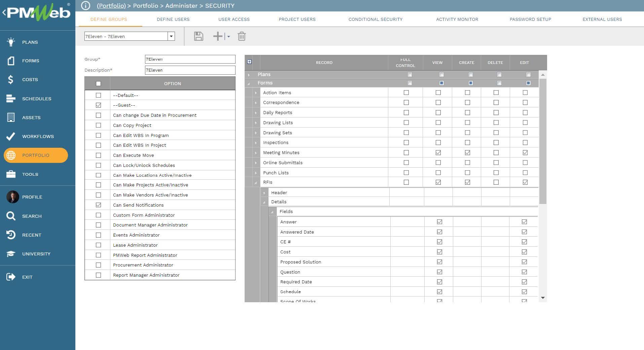This screenshot has height=350, width=644.
Task: Open the Assets building icon
Action: [11, 117]
